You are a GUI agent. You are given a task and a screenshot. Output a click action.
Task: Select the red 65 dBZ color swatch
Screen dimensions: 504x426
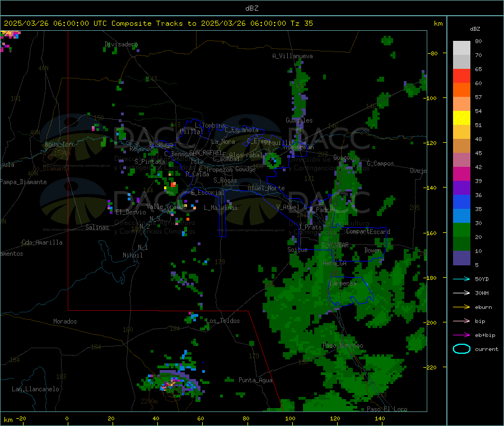click(x=461, y=76)
